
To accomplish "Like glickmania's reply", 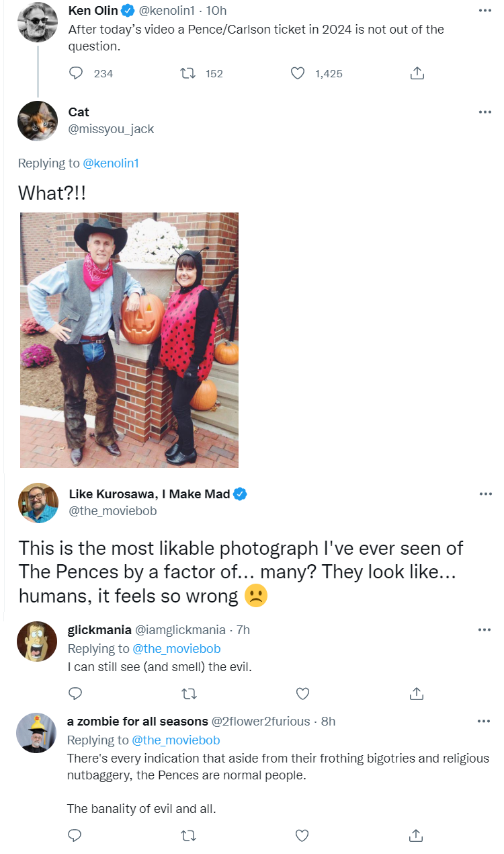I will point(302,693).
